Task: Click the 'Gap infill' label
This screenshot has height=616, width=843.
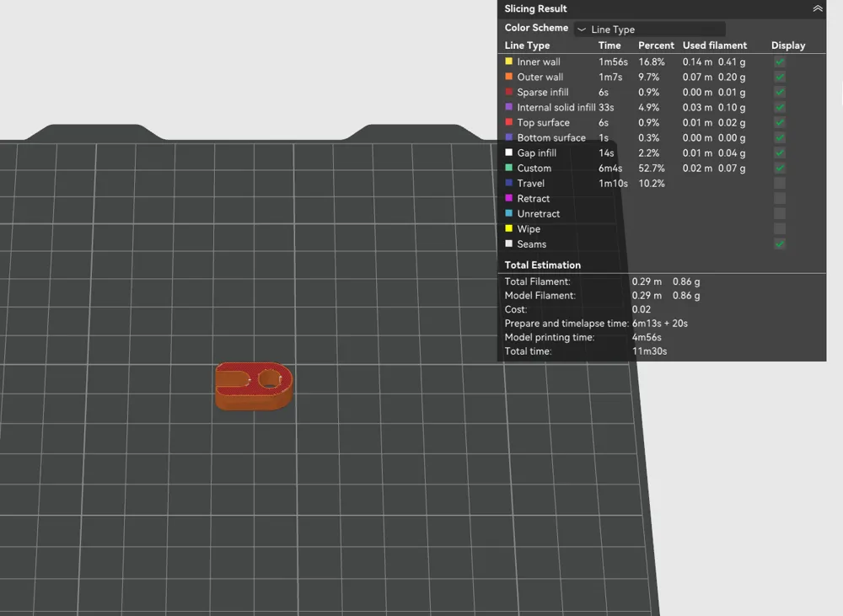Action: (536, 153)
